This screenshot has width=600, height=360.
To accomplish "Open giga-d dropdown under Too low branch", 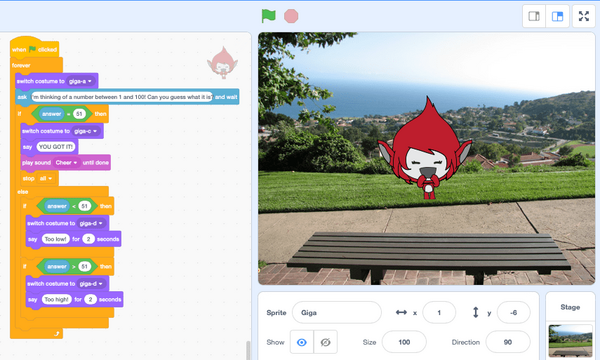I will pyautogui.click(x=91, y=223).
